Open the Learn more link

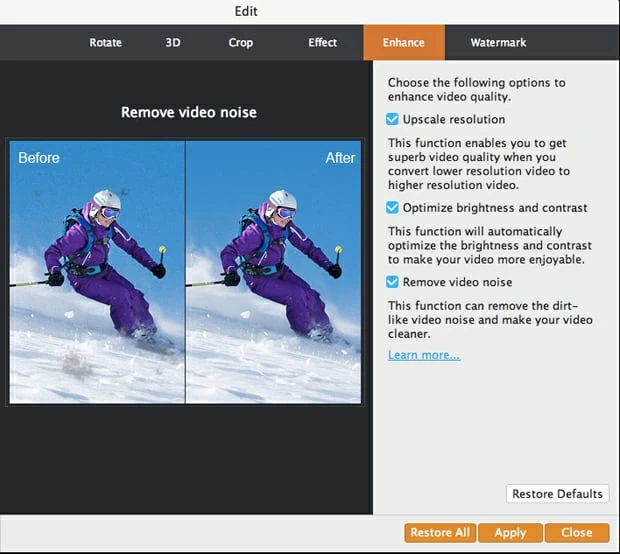coord(424,355)
